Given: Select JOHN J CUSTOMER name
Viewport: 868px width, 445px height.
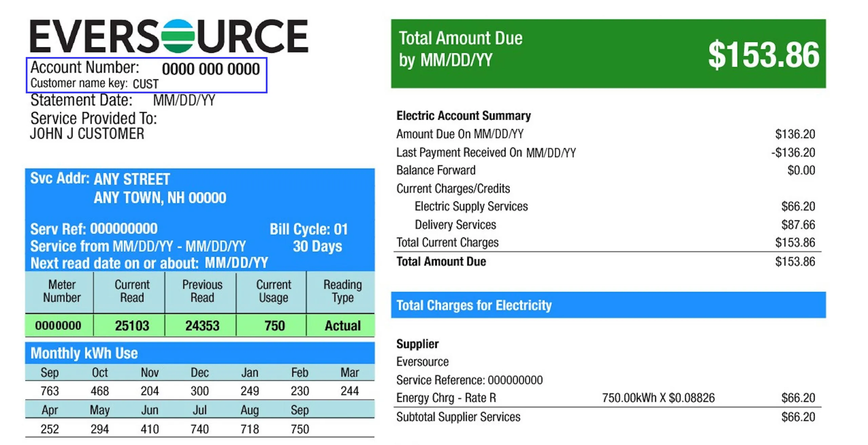Looking at the screenshot, I should click(x=87, y=134).
